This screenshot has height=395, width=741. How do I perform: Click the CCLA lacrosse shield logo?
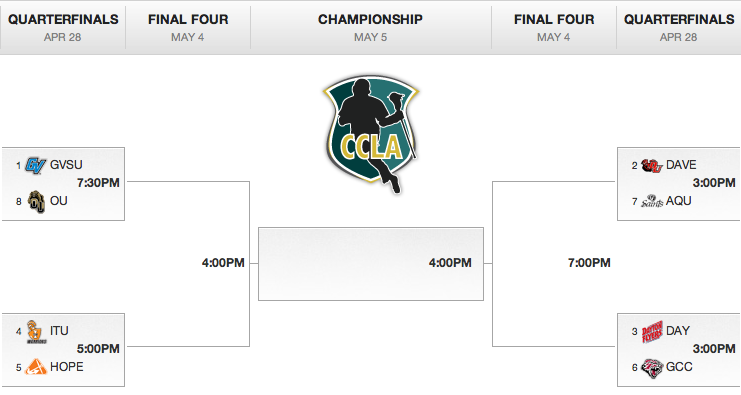[x=371, y=134]
